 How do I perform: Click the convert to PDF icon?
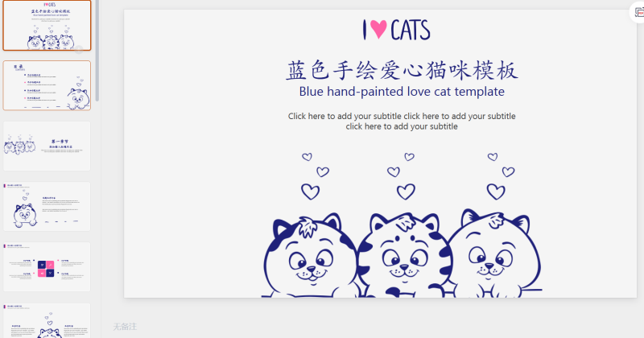tap(638, 13)
